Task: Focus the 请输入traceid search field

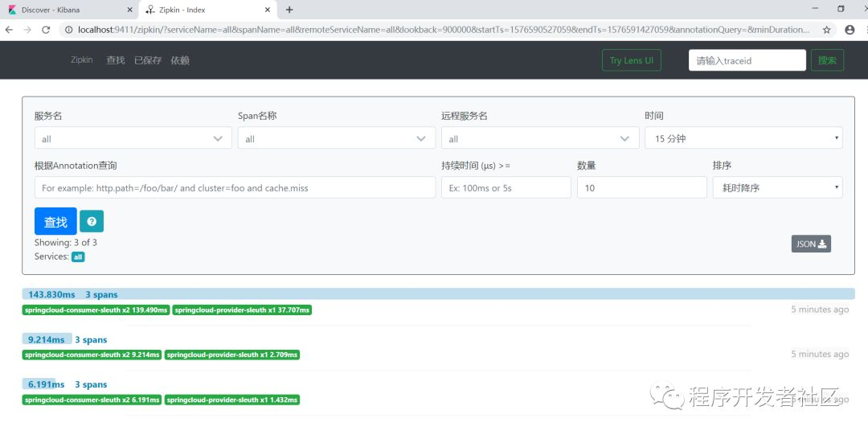Action: (747, 60)
